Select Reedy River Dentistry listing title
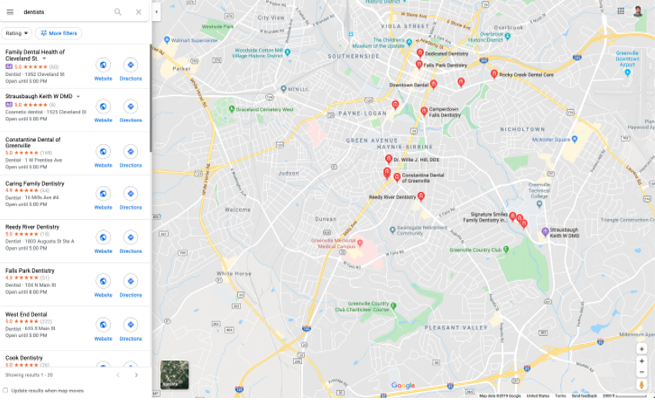Image resolution: width=655 pixels, height=404 pixels. point(32,227)
